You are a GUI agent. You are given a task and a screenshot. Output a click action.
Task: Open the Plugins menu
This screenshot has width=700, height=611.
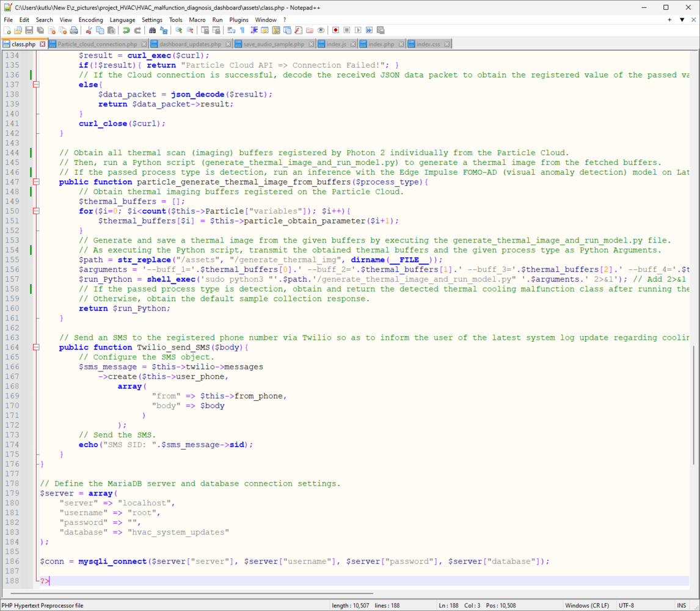[239, 20]
